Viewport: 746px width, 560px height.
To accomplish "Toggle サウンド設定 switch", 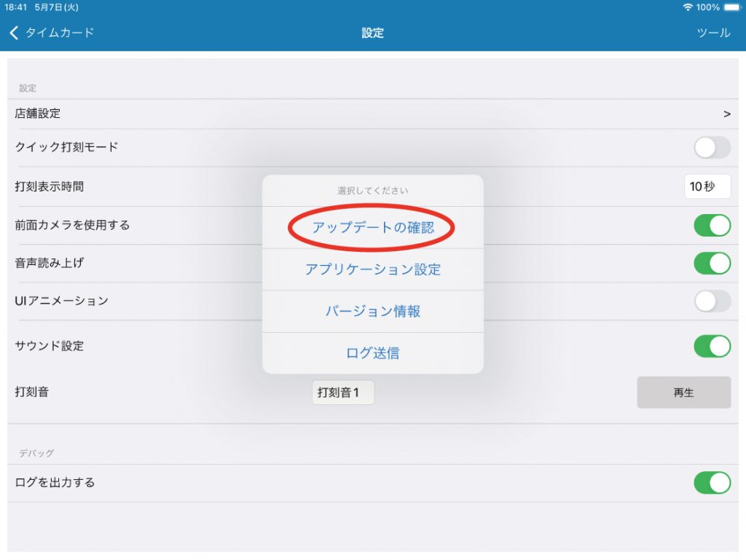I will tap(712, 346).
